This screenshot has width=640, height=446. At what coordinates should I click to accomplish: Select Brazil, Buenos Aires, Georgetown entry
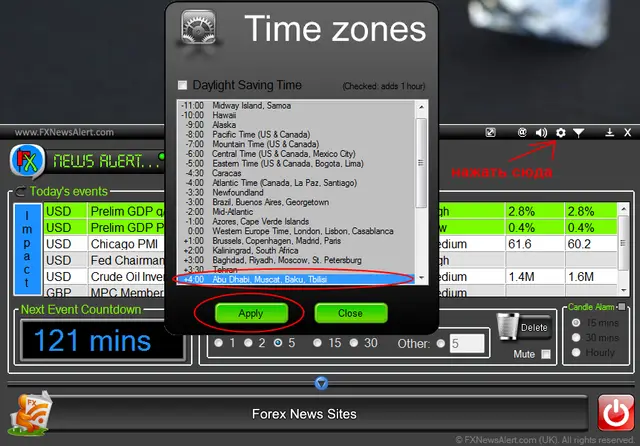pos(297,202)
